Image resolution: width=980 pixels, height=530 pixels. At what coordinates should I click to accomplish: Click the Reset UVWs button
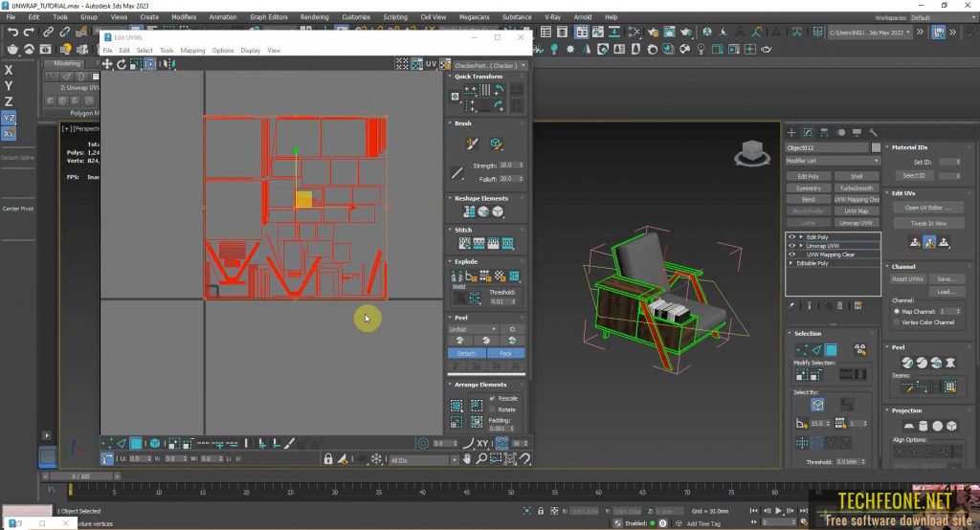pyautogui.click(x=907, y=278)
